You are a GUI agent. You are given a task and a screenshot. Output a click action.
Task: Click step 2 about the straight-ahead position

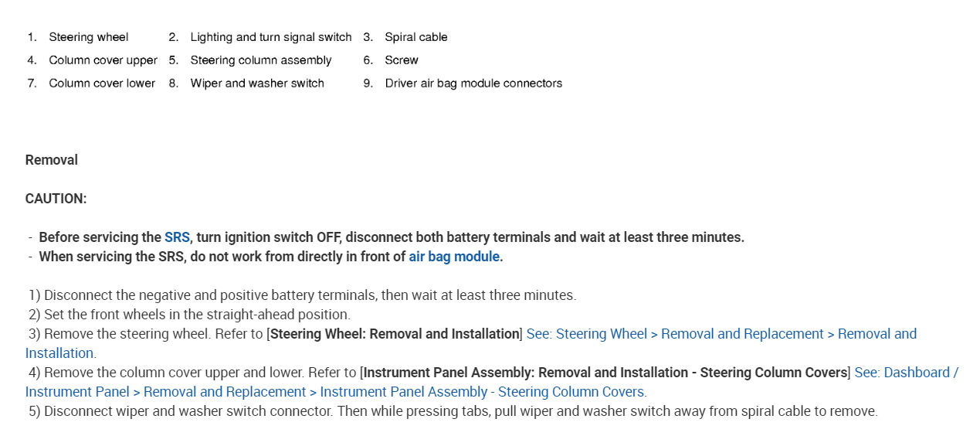(196, 315)
